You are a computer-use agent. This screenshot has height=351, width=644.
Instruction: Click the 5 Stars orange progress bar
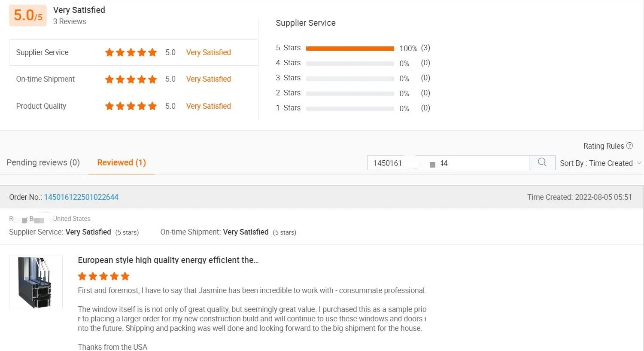click(x=350, y=49)
